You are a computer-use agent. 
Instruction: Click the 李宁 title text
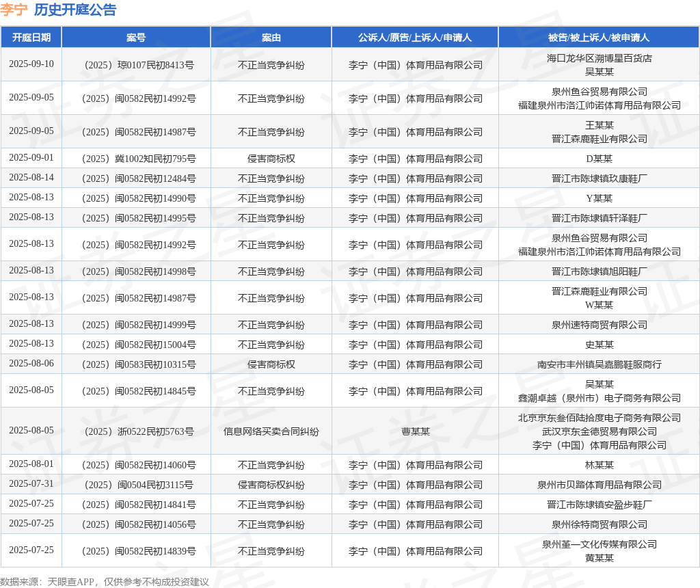[x=14, y=10]
